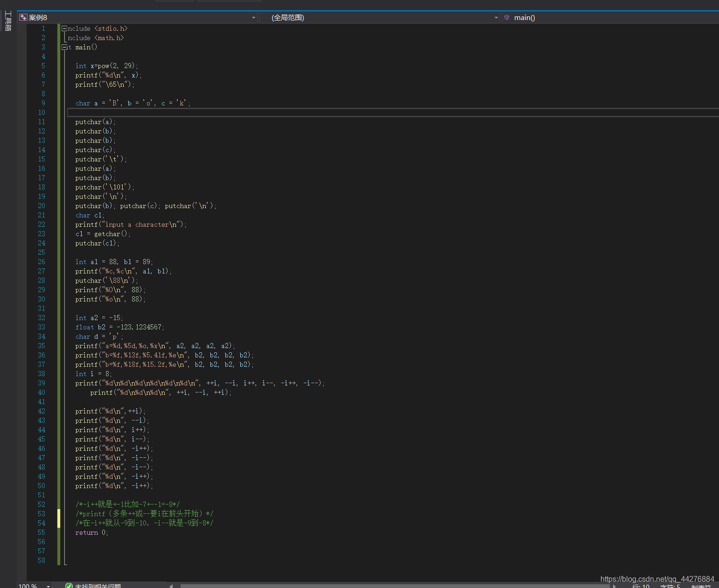The height and width of the screenshot is (588, 719).
Task: Click the purple cube icon beside main()
Action: click(x=507, y=17)
